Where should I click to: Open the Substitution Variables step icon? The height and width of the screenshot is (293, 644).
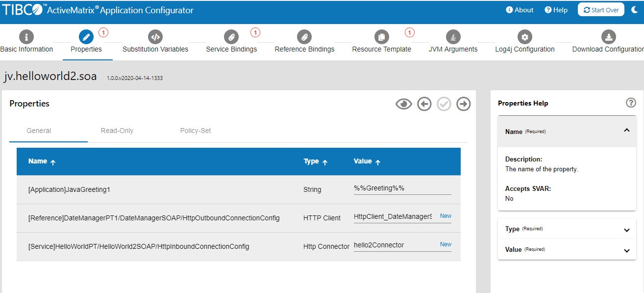(x=155, y=37)
